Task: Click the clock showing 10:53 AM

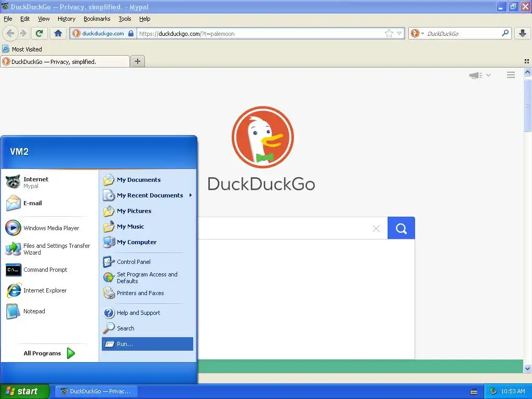Action: point(513,391)
